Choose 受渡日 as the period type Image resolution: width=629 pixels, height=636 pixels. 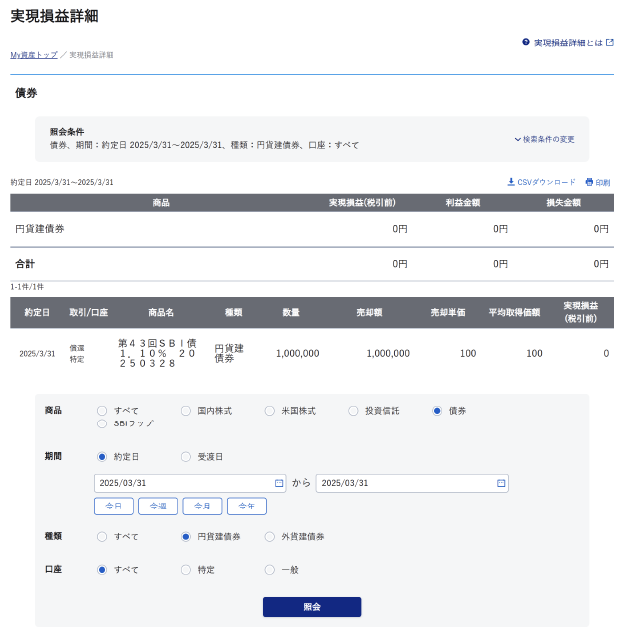186,456
